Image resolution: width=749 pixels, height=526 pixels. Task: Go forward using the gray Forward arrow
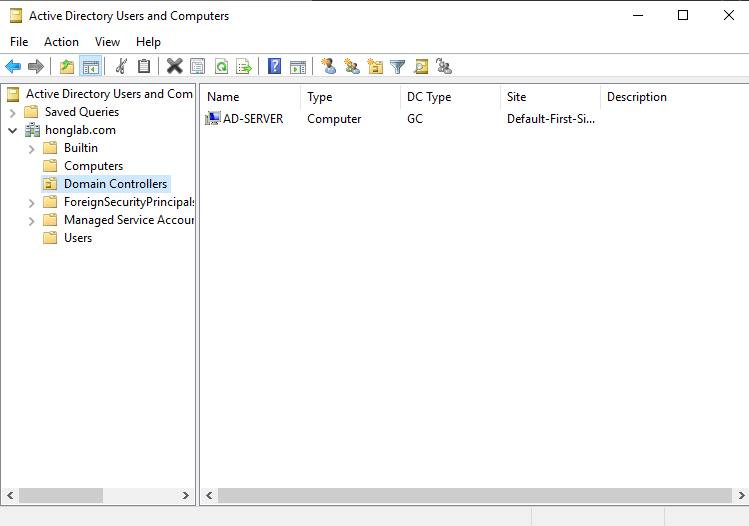(x=36, y=66)
